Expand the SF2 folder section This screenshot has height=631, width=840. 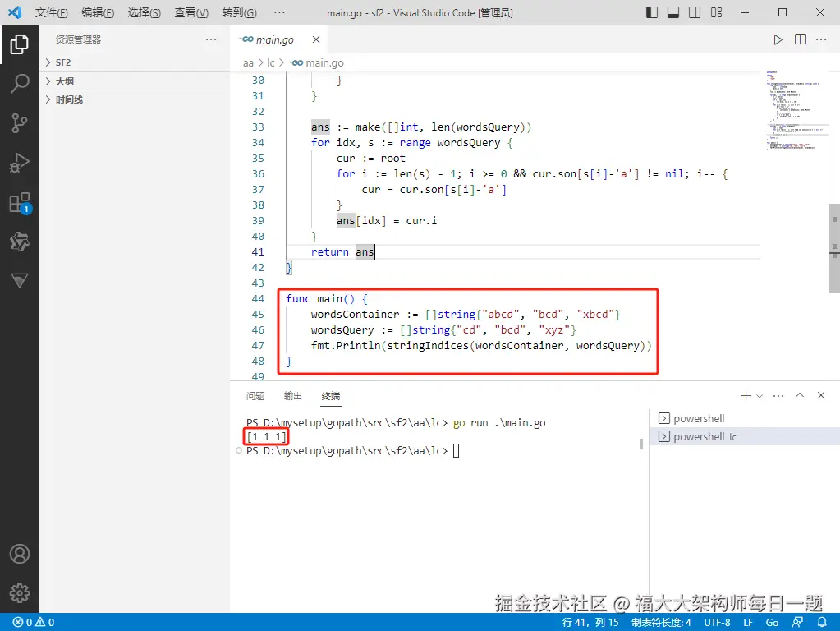(135, 62)
